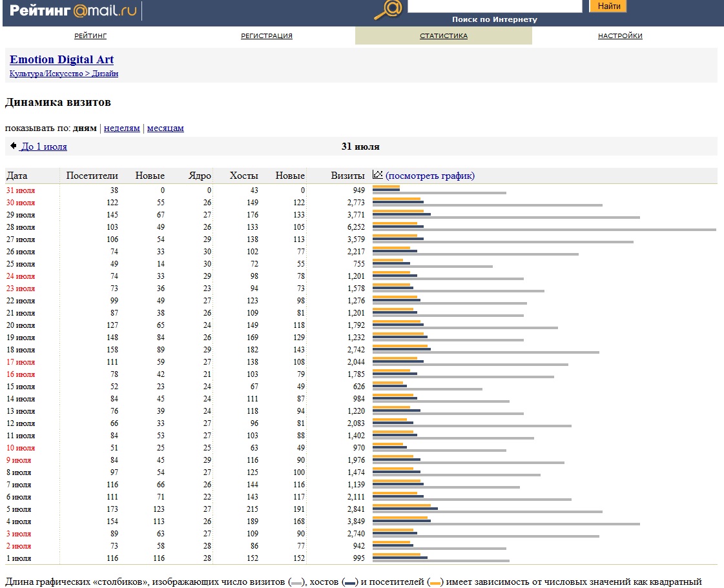Click the chart icon in table header
724x588 pixels.
378,175
